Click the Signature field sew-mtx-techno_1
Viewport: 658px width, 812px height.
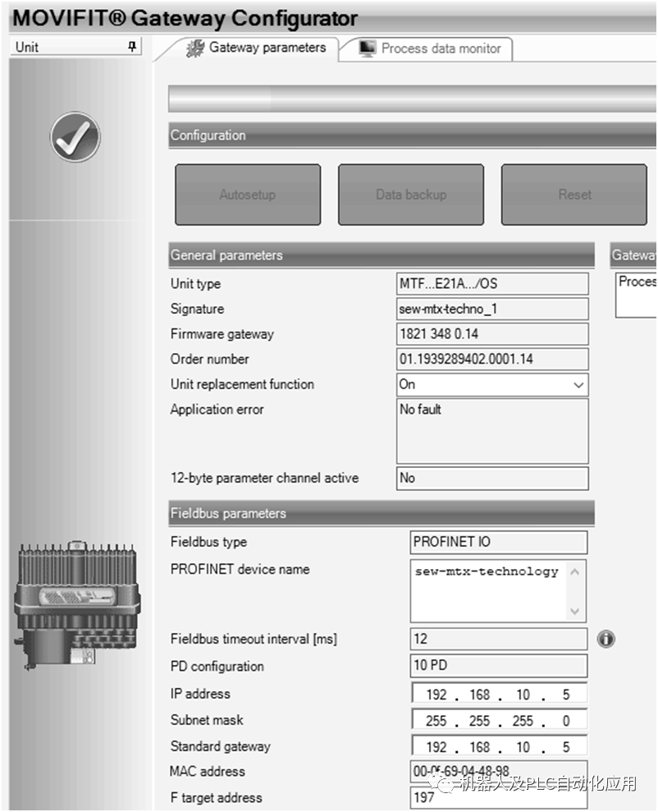[x=492, y=310]
